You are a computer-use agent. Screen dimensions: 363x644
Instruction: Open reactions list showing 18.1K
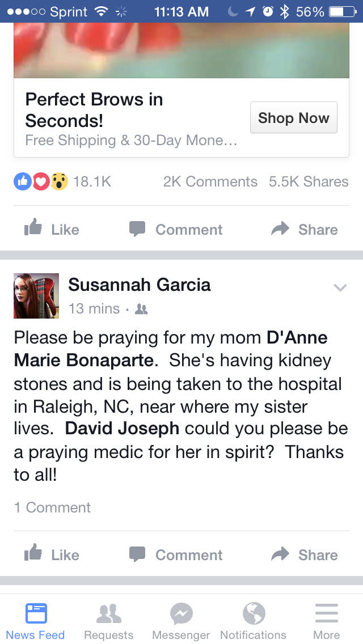(62, 182)
